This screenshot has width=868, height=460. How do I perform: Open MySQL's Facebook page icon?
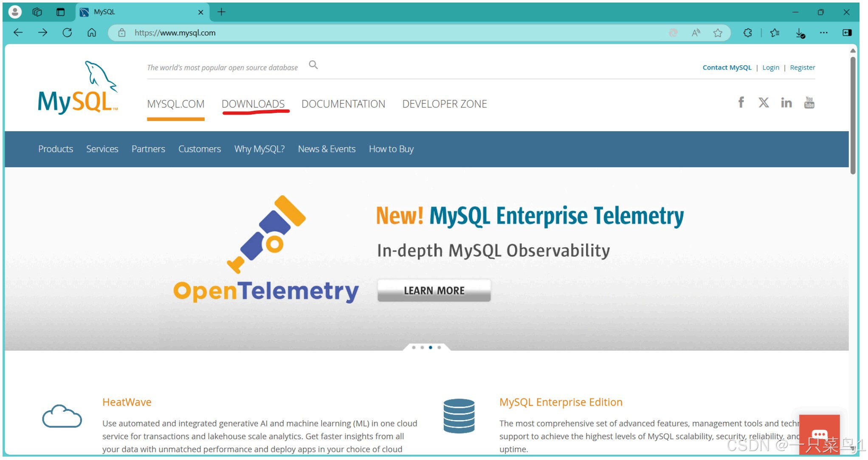click(x=741, y=102)
